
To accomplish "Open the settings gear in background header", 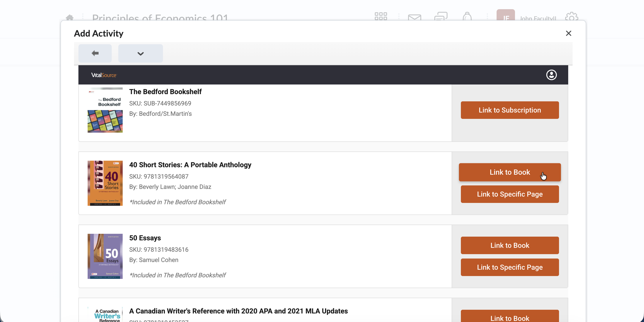I will click(x=571, y=16).
